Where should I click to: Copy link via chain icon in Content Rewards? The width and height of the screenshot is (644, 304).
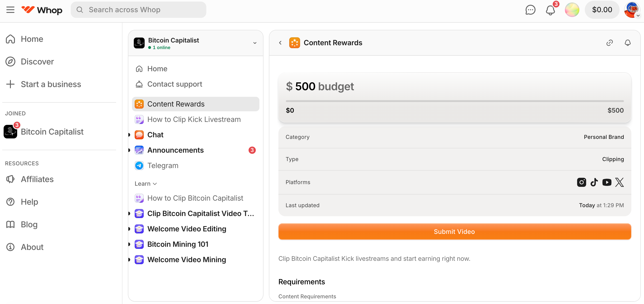click(x=609, y=43)
